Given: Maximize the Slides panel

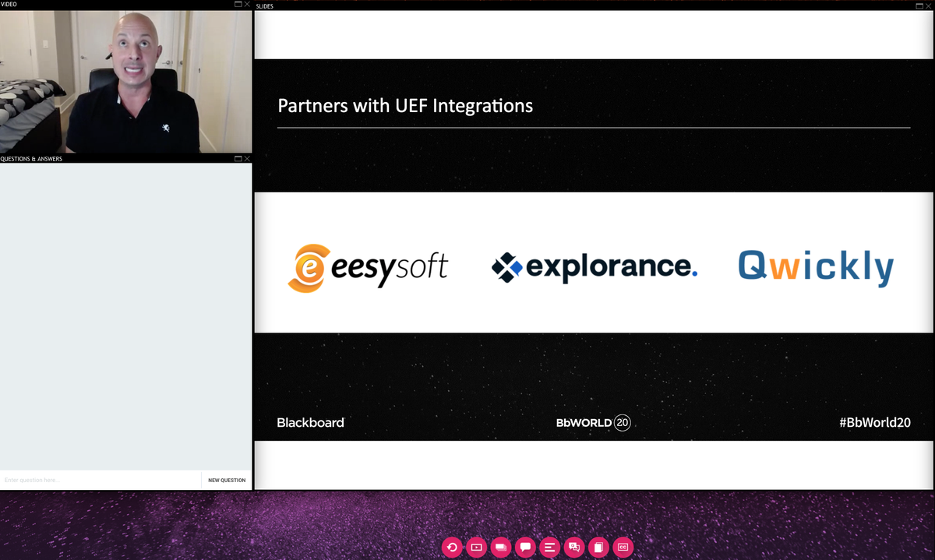Looking at the screenshot, I should click(x=919, y=6).
